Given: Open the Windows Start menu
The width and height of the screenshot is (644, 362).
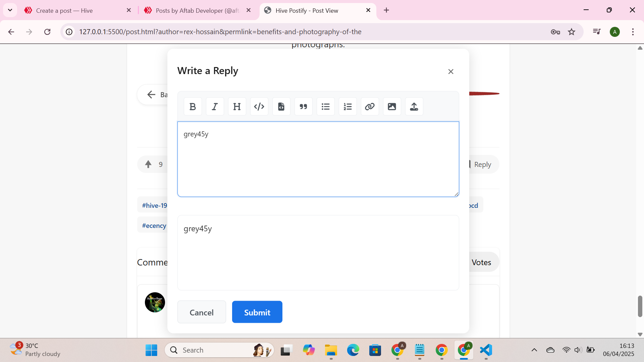Looking at the screenshot, I should tap(151, 350).
